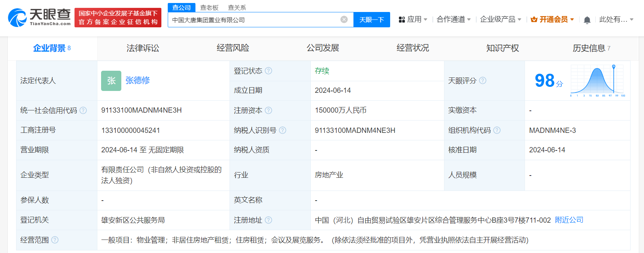
Task: Click help icon beside 经营范围
Action: [55, 240]
